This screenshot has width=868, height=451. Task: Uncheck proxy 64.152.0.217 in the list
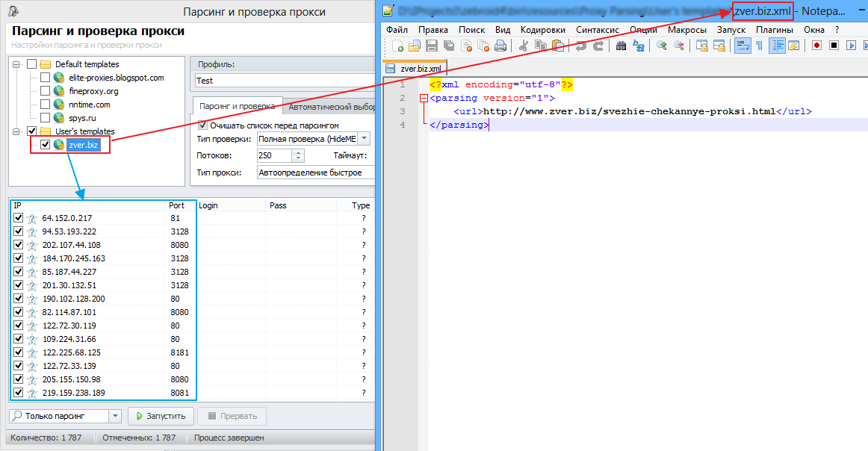[x=19, y=218]
